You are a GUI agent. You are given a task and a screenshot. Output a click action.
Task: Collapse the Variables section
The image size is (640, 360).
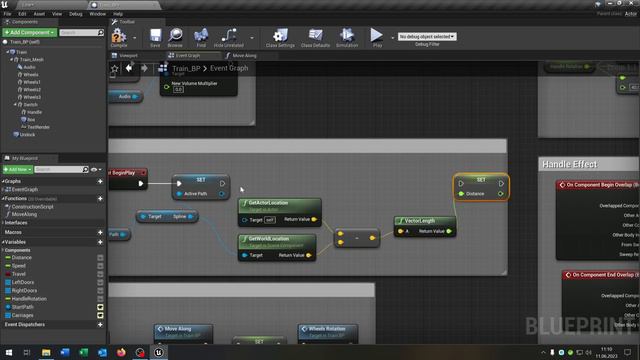(x=3, y=242)
